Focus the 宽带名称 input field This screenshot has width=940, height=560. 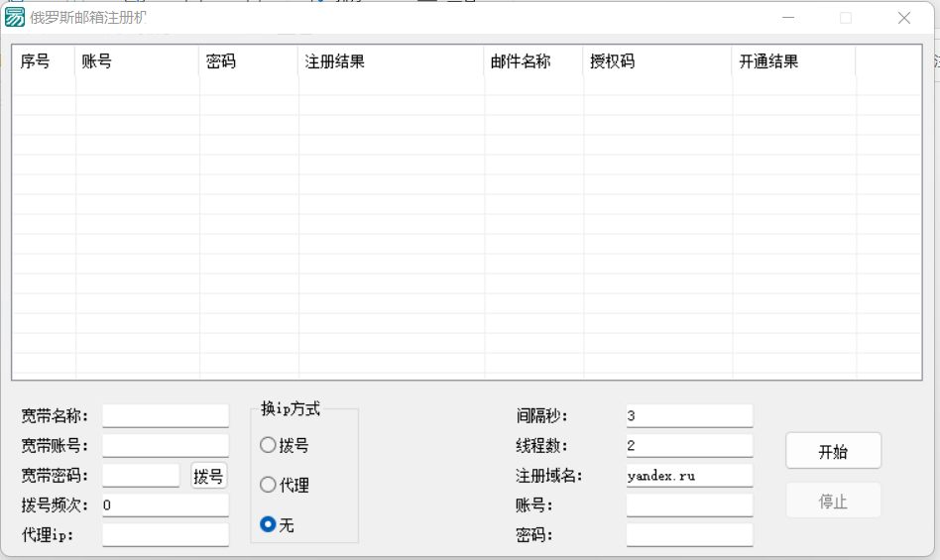pyautogui.click(x=165, y=415)
